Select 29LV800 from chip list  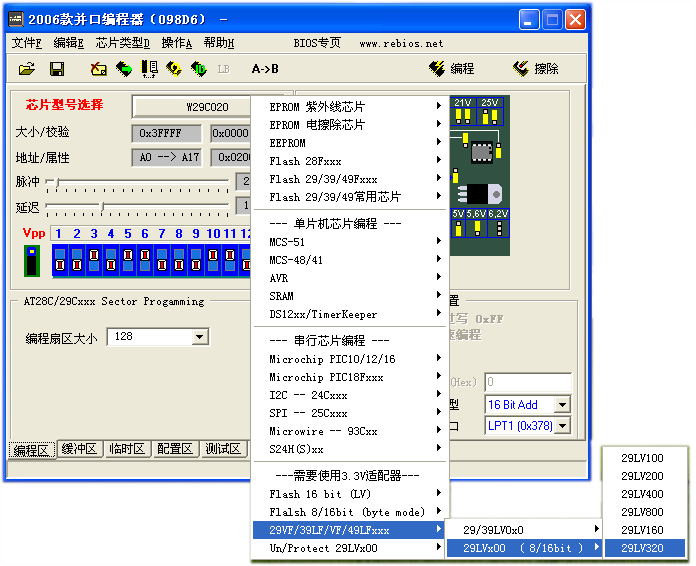pyautogui.click(x=645, y=512)
